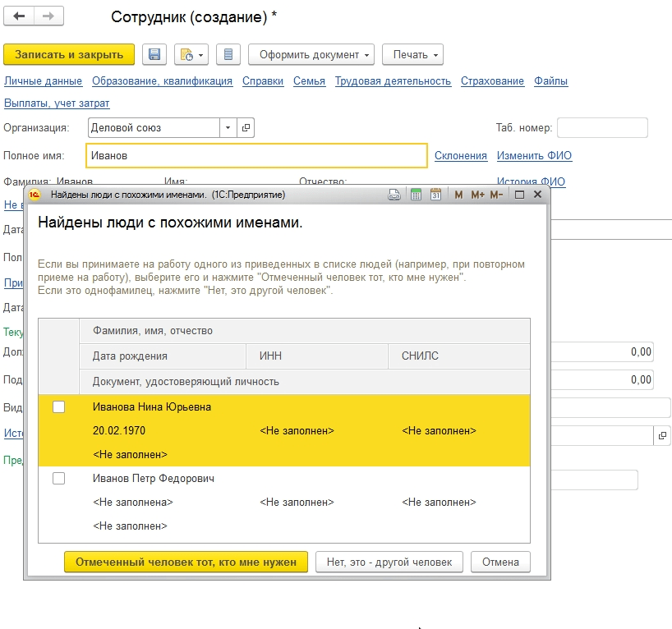Click the Изменить ФИО link
The height and width of the screenshot is (629, 672).
(x=534, y=155)
